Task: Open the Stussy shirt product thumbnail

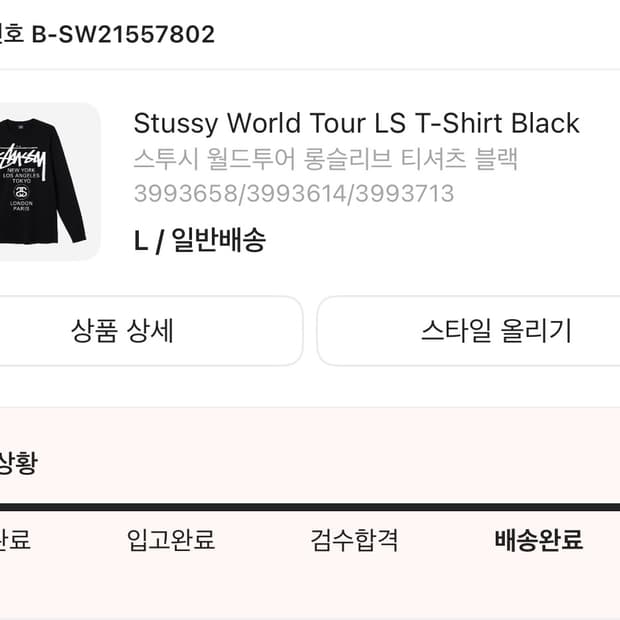Action: click(x=45, y=181)
